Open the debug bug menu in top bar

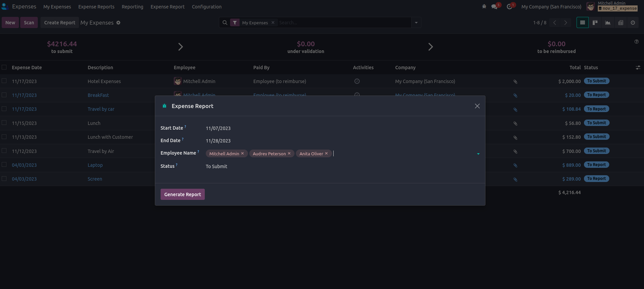pos(484,6)
